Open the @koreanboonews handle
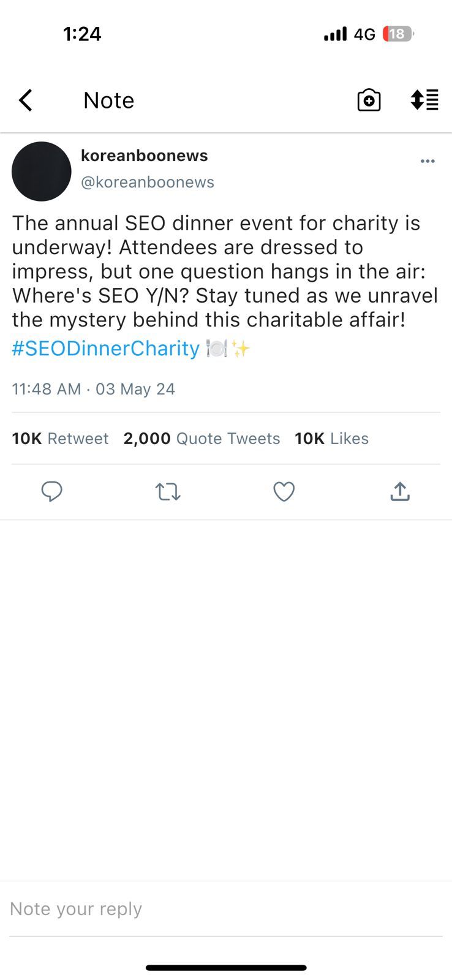Image resolution: width=452 pixels, height=980 pixels. tap(148, 182)
